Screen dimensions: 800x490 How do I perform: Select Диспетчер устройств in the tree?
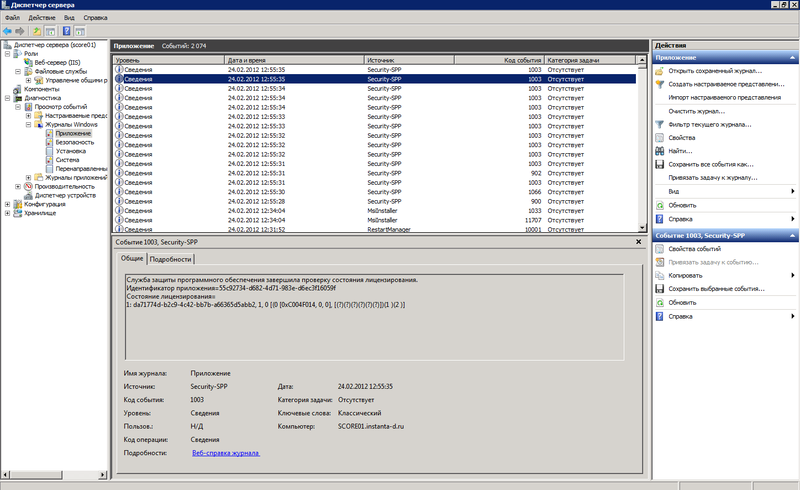pos(65,195)
